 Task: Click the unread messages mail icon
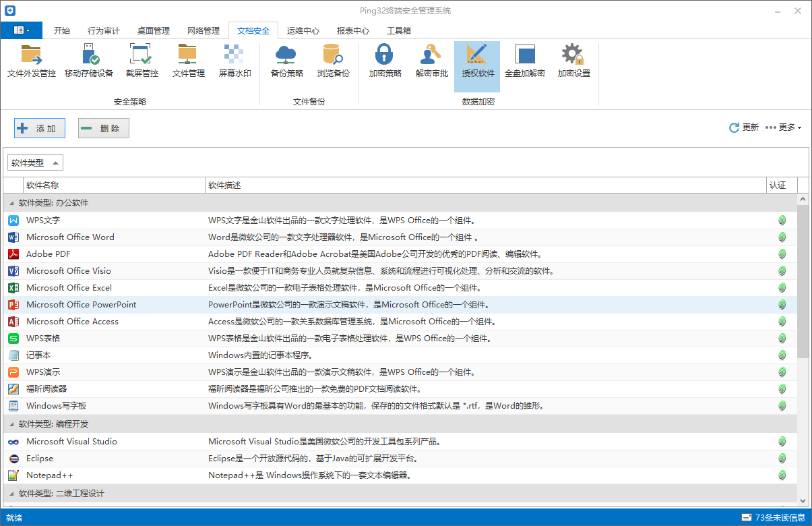(x=747, y=518)
